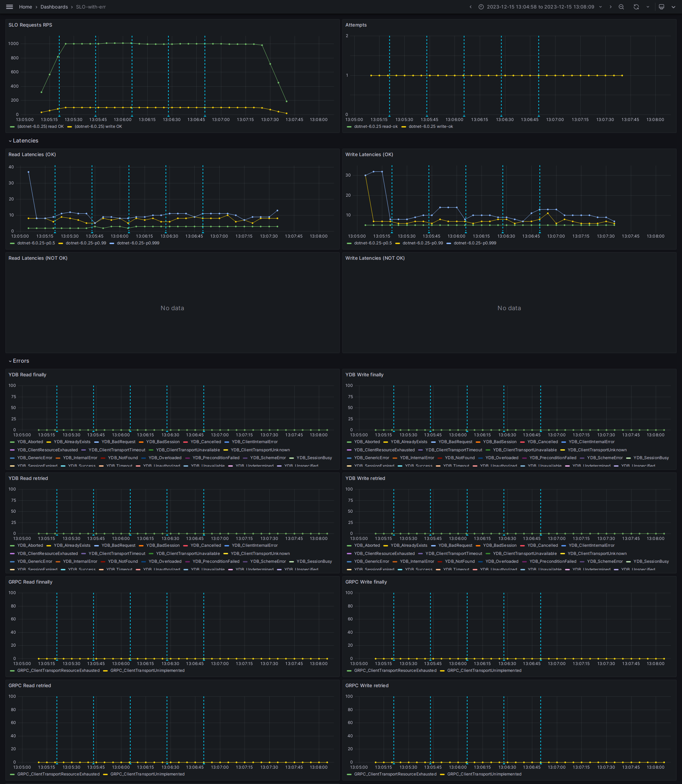Open GRPC Write finally panel menu
This screenshot has width=682, height=784.
click(366, 582)
